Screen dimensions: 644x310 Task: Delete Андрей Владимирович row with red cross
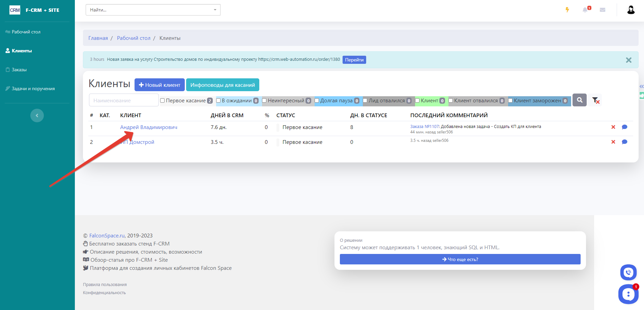pos(613,127)
